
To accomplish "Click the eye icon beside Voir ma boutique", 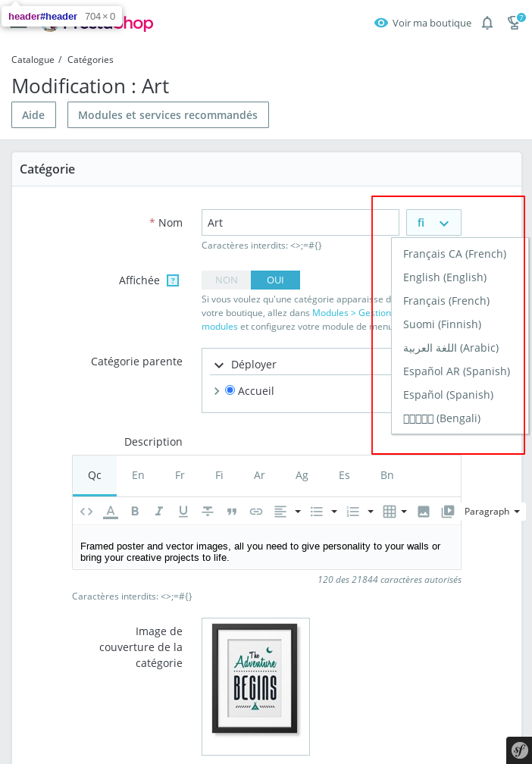I will pos(381,23).
